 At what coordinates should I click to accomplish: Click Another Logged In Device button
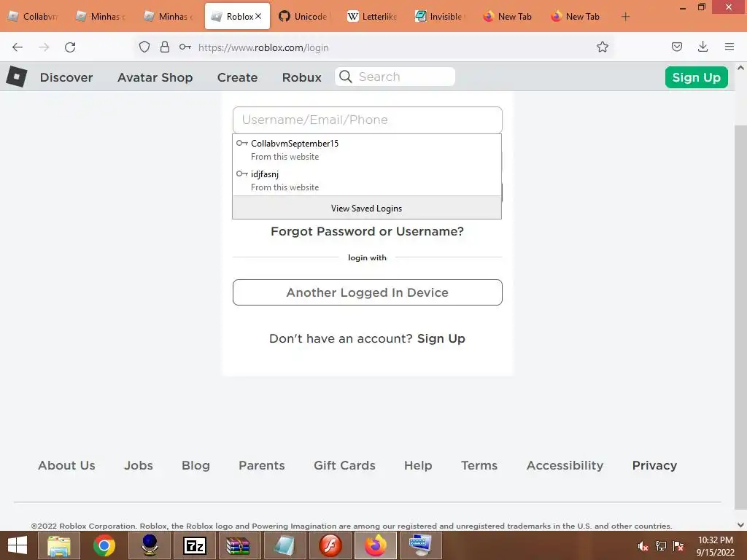coord(368,292)
